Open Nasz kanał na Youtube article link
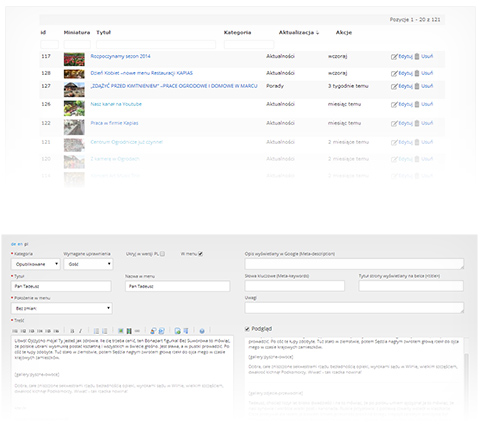 click(x=116, y=104)
